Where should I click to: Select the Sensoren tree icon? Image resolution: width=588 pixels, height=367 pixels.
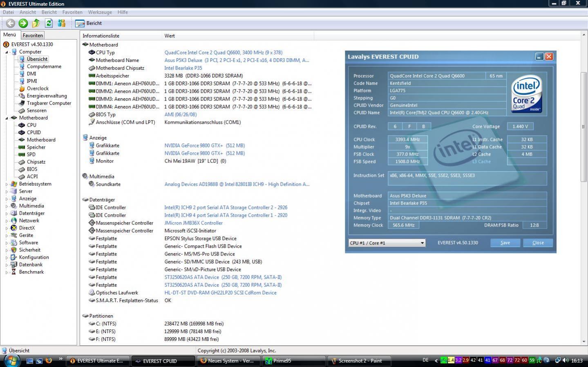coord(22,111)
